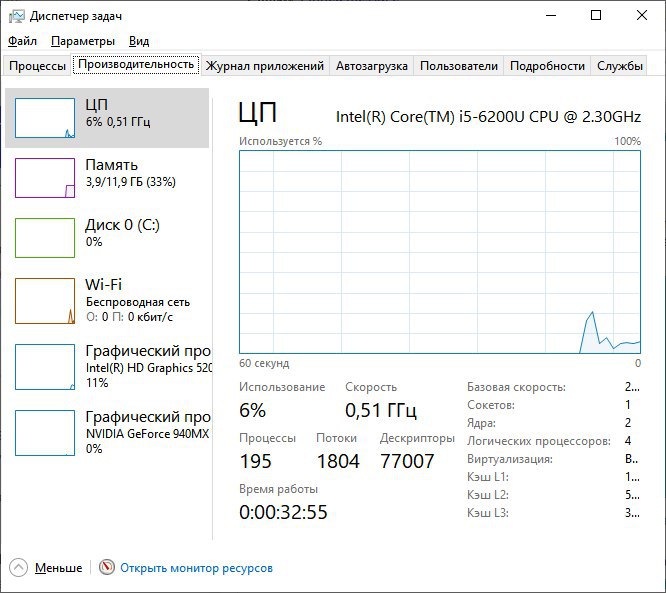Select Память 3,9/11,9 ГБ (33%) entry

[x=107, y=178]
